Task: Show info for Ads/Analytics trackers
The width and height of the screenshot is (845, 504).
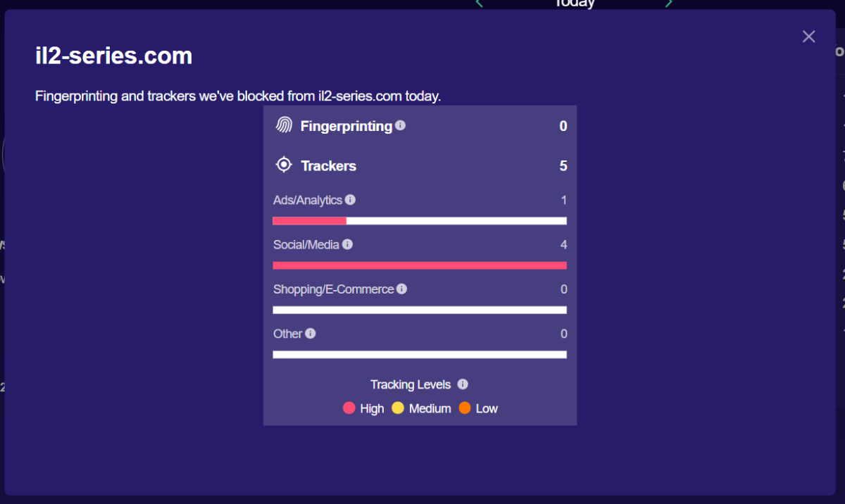Action: 351,200
